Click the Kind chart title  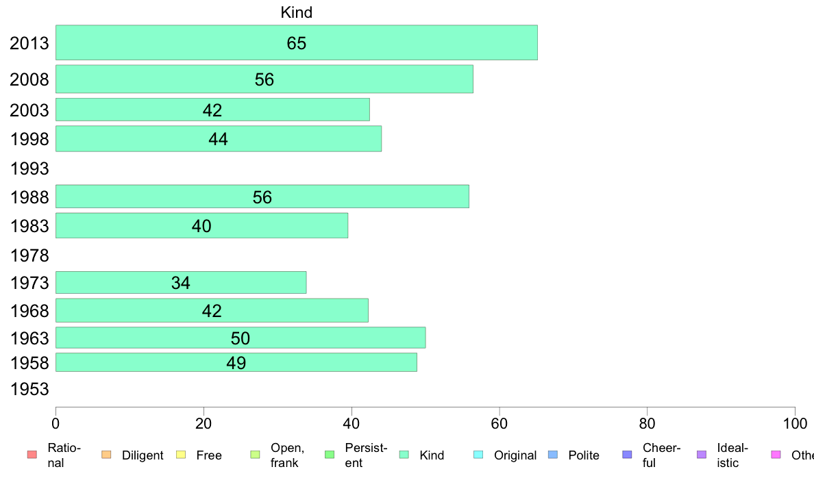(297, 12)
